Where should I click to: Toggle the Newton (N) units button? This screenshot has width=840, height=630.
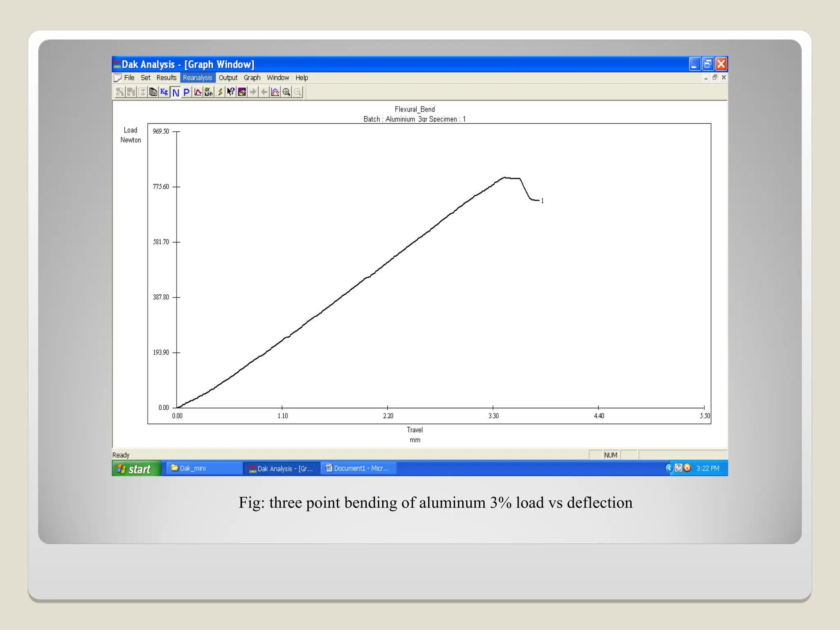tap(176, 92)
